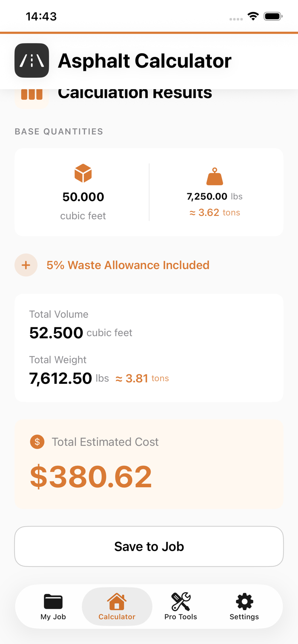Tap the 52.500 total volume value
This screenshot has width=298, height=644.
[56, 333]
